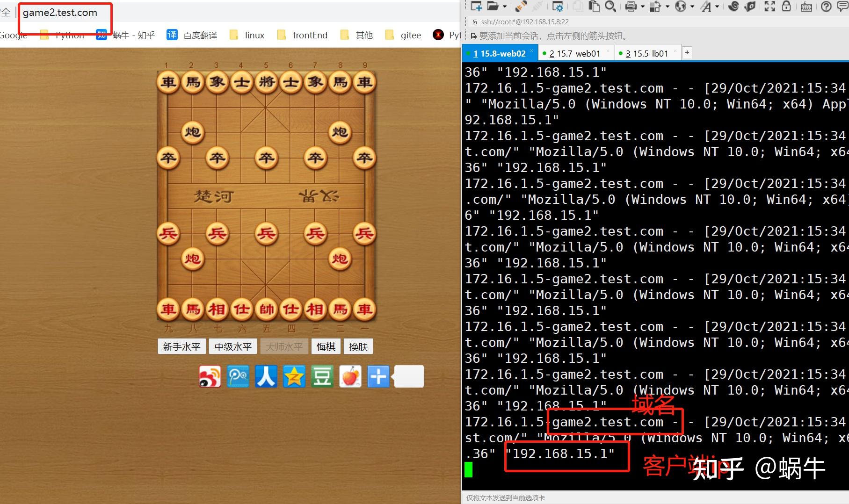Viewport: 849px width, 504px height.
Task: Select 大师水平 difficulty button
Action: click(x=284, y=346)
